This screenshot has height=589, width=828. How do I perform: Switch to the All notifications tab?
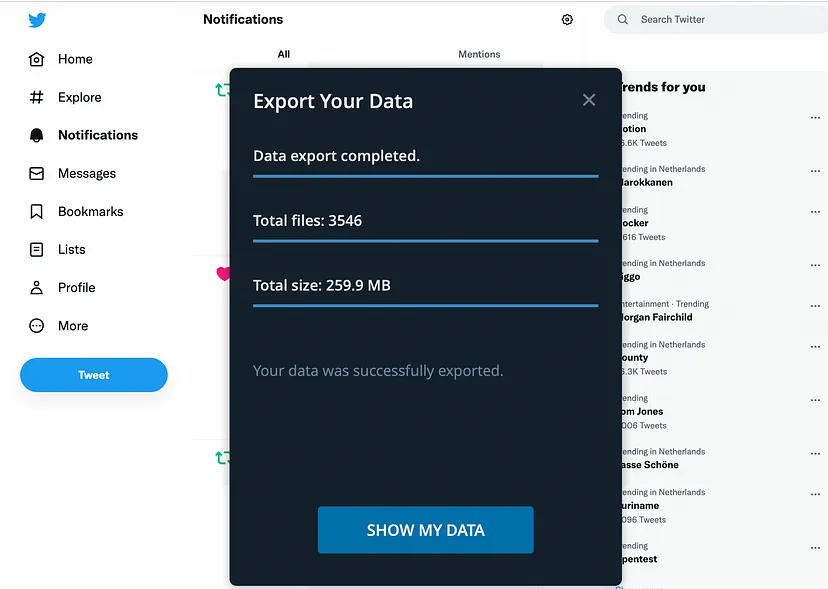(x=284, y=54)
